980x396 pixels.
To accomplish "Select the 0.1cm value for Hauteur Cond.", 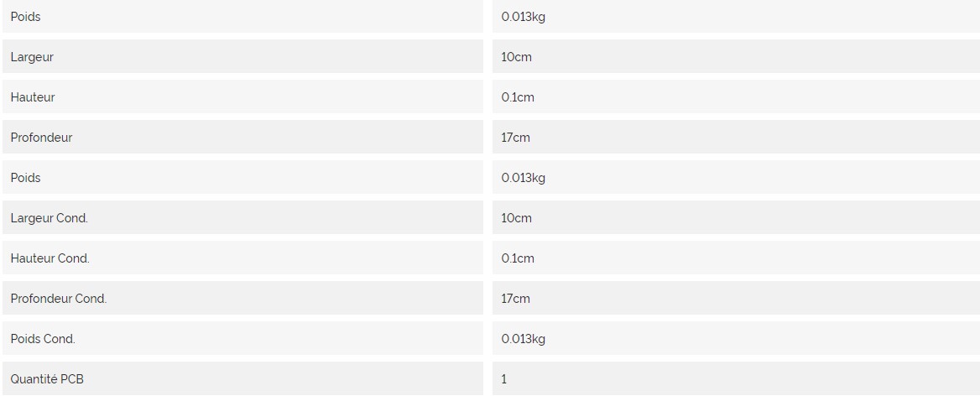I will [x=518, y=258].
